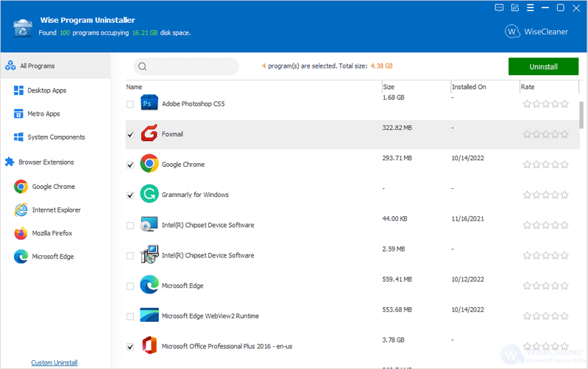Check the Microsoft Edge program checkbox
The image size is (588, 369).
[x=130, y=286]
